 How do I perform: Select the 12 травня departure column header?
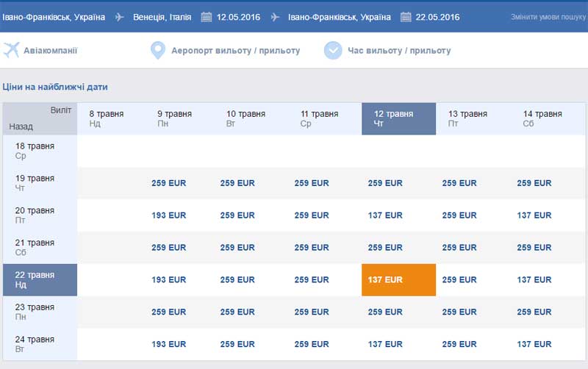pyautogui.click(x=398, y=118)
